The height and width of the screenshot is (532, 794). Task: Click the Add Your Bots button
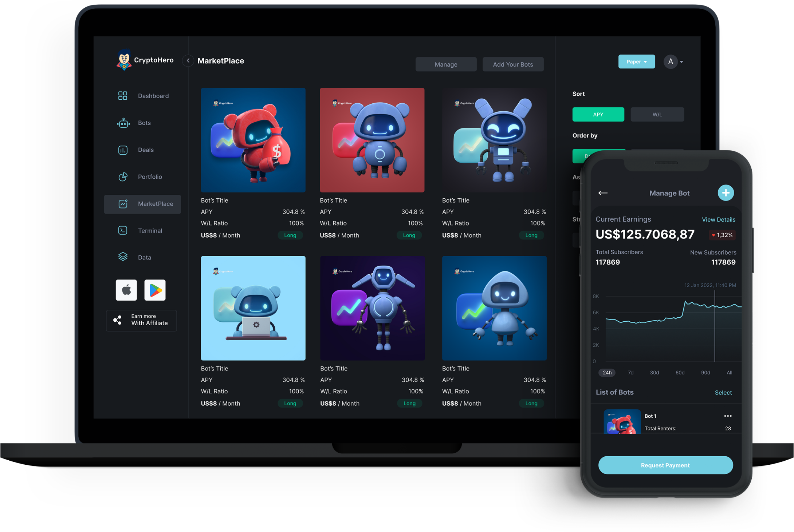pos(512,64)
